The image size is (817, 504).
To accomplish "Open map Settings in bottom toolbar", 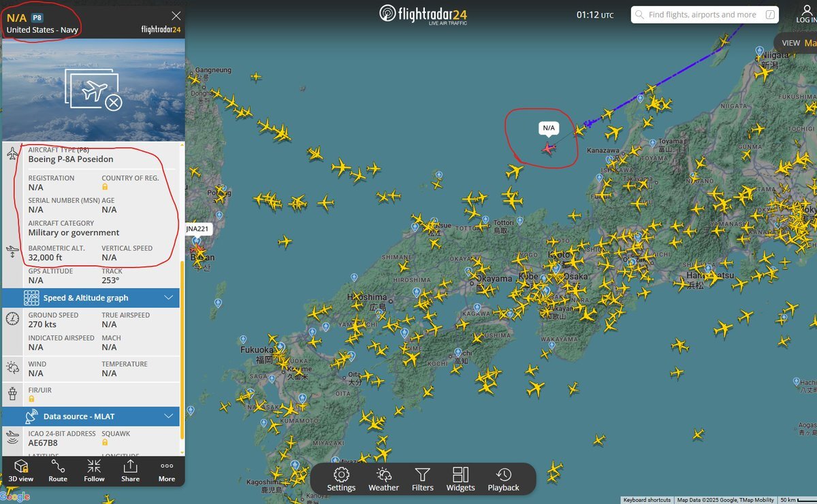I will [x=341, y=479].
